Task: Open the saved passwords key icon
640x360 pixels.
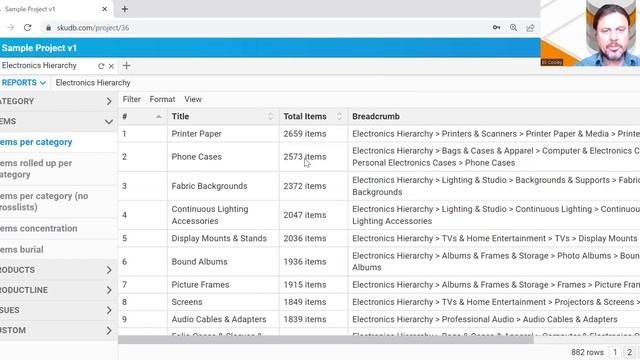Action: [x=496, y=28]
